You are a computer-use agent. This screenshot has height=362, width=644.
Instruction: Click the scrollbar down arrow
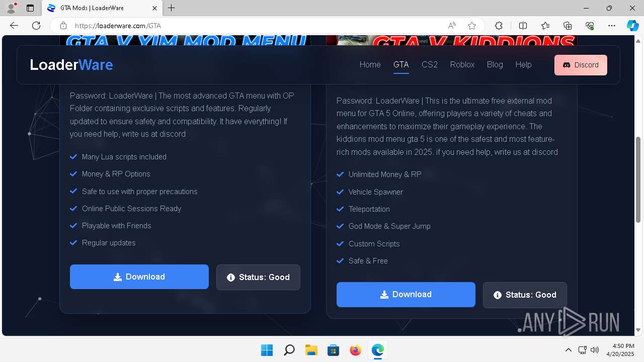click(x=638, y=330)
